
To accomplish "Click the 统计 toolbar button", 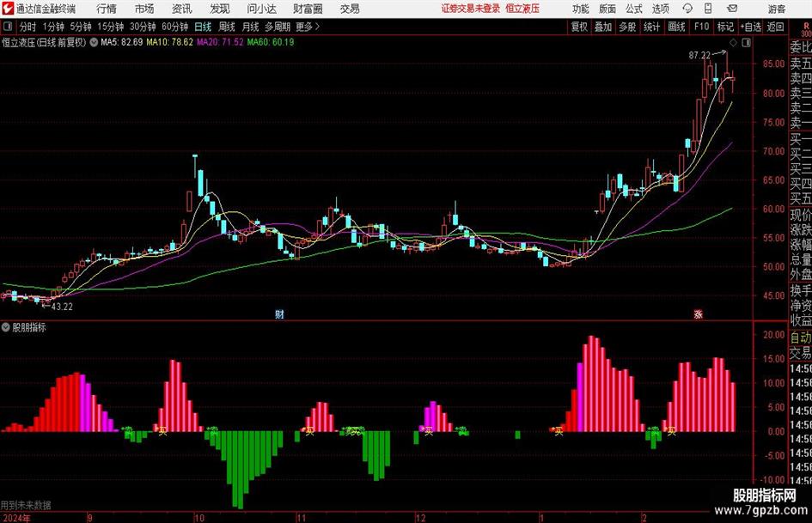I will (652, 27).
